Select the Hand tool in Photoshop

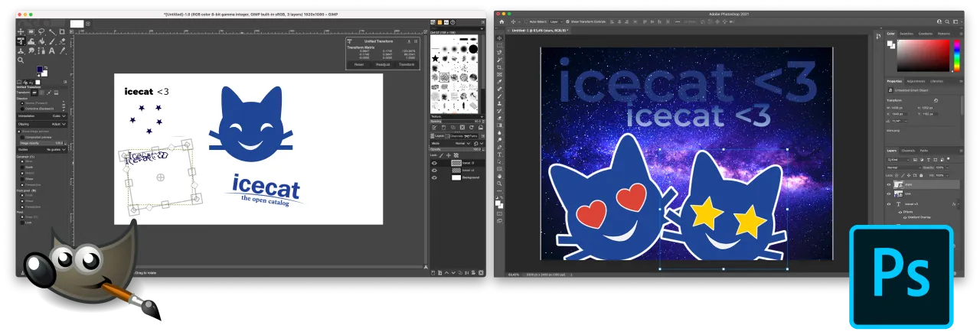point(499,175)
